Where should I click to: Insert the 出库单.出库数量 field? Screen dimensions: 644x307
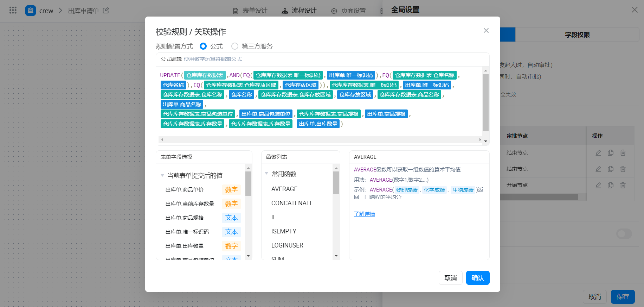[x=185, y=246]
